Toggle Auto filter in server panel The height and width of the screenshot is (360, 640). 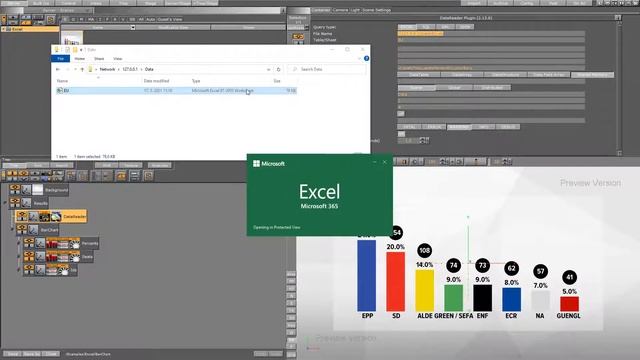pyautogui.click(x=150, y=19)
